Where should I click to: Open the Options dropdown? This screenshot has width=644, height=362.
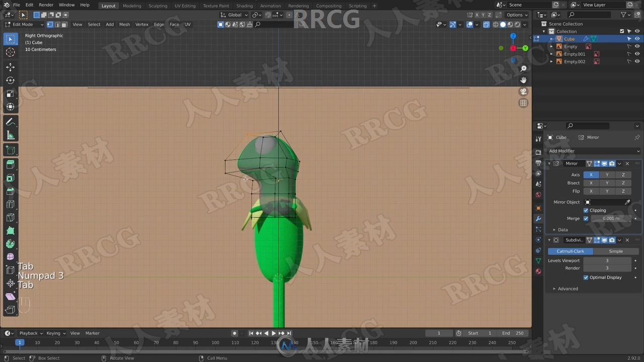click(x=517, y=15)
